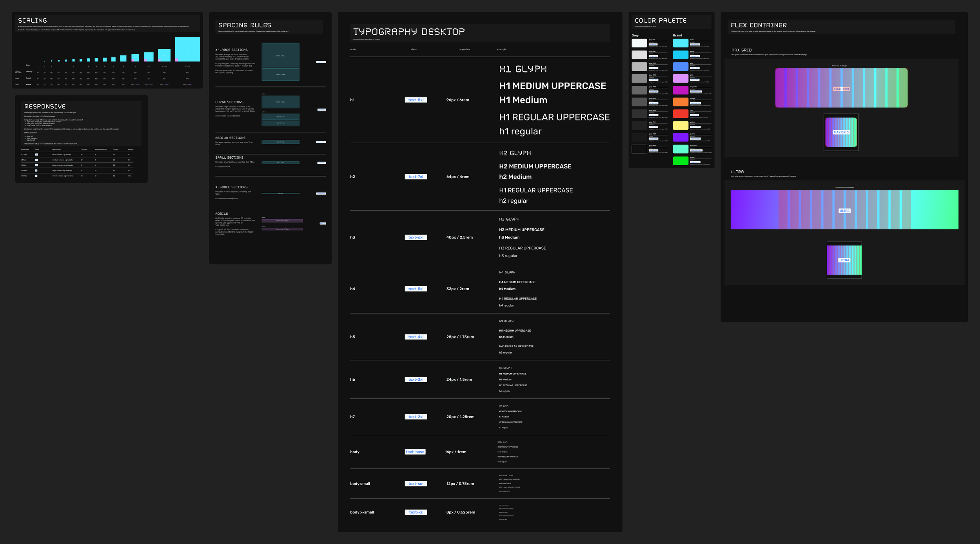Select the X-Large Sections spacing diagram
This screenshot has height=544, width=980.
280,62
